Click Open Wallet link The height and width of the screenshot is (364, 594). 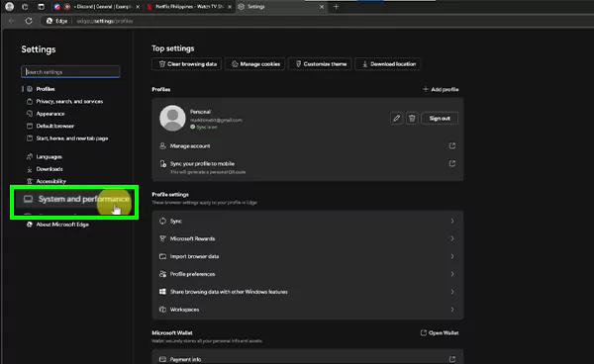440,333
